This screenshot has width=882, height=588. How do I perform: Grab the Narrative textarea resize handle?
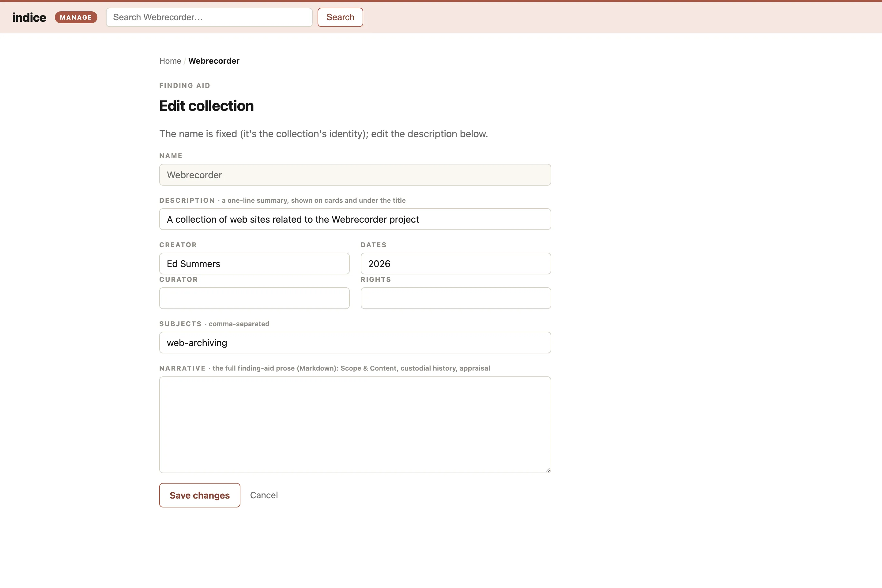tap(548, 469)
